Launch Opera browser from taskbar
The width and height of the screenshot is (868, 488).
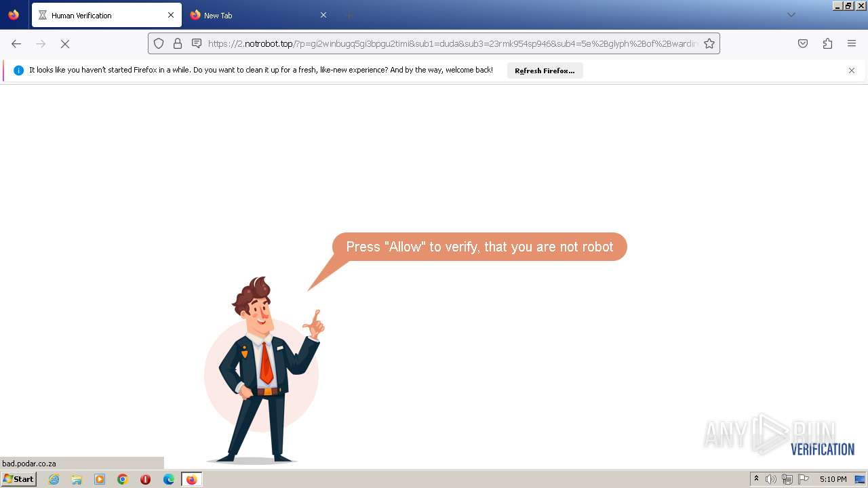point(145,479)
